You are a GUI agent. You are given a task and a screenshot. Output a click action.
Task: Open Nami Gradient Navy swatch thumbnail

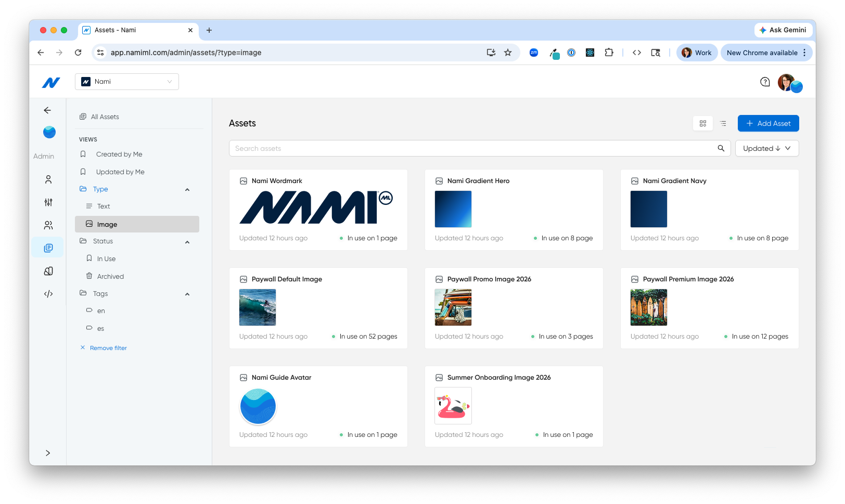click(x=649, y=209)
